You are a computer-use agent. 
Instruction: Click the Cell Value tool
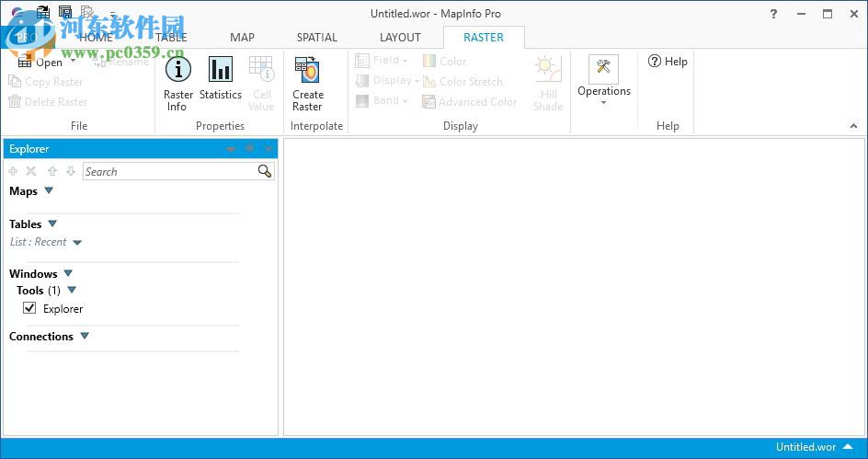261,84
